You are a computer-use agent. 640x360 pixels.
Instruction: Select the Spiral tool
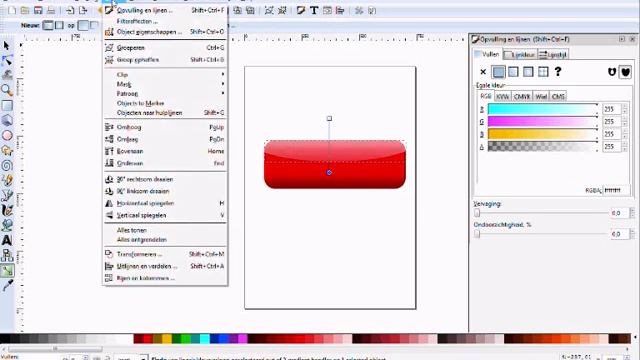(7, 165)
